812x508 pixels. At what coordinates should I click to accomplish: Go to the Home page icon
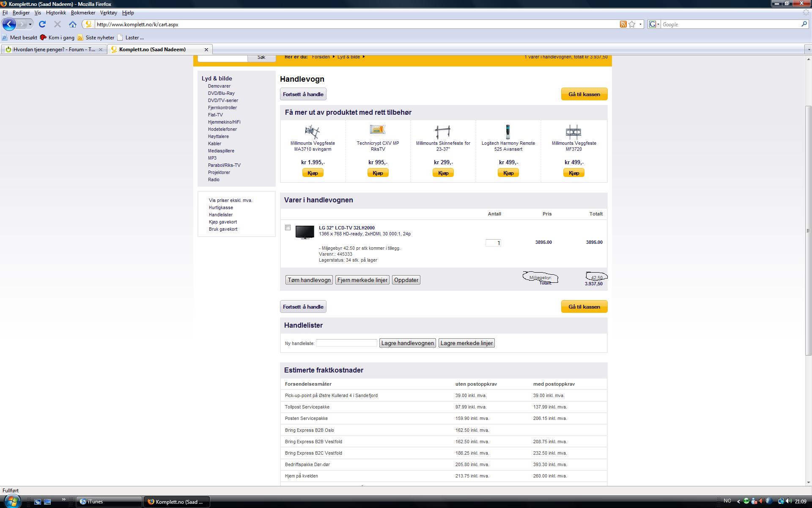point(73,24)
